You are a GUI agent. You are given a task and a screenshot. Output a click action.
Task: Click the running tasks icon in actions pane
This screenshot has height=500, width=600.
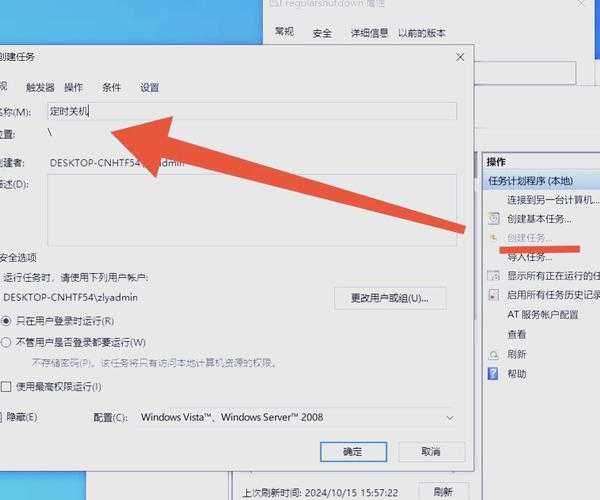pyautogui.click(x=494, y=275)
